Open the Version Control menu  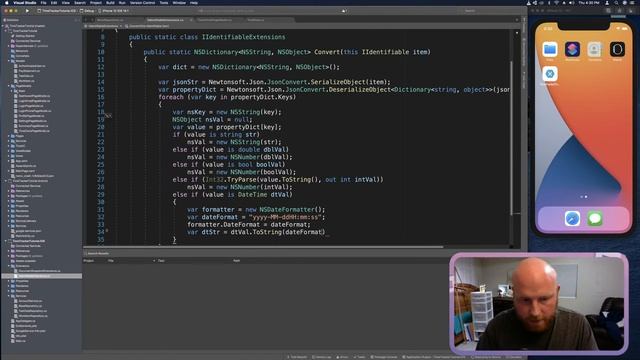(x=142, y=2)
